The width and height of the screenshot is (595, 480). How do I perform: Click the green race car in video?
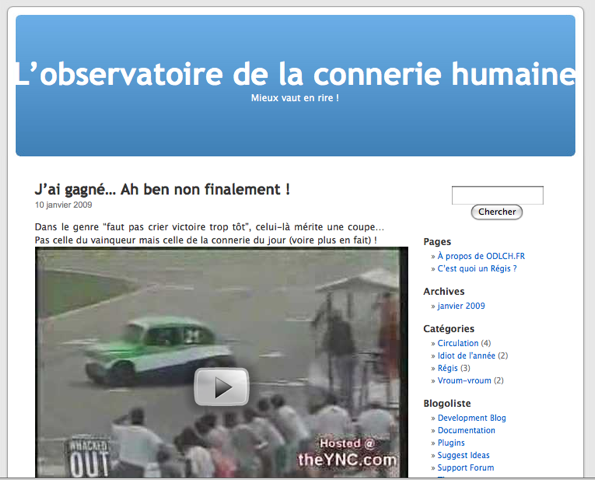157,349
